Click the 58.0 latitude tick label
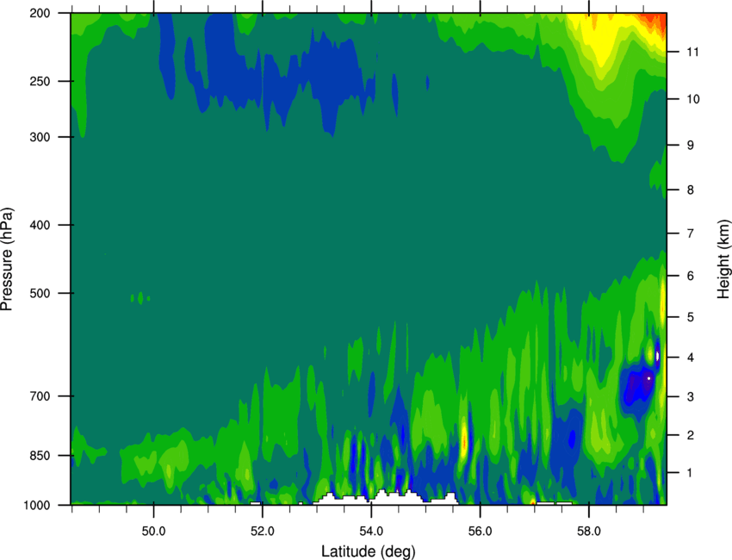Screen dimensions: 732x560 click(589, 532)
